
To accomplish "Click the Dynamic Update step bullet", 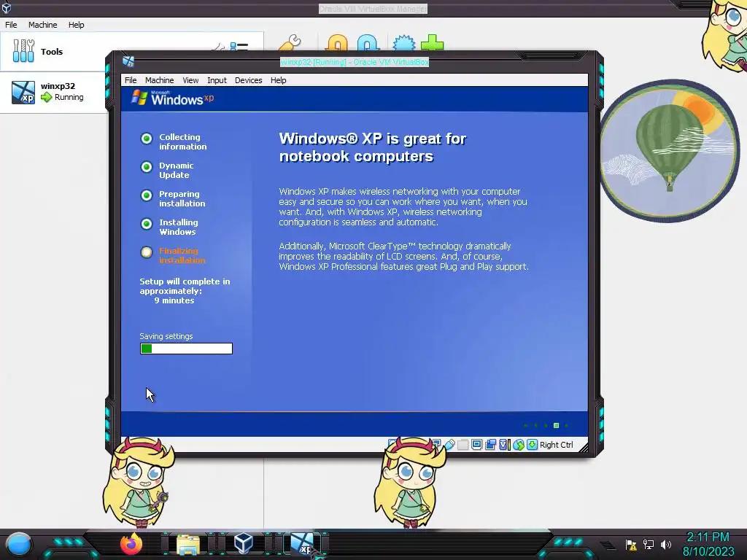I will 146,167.
